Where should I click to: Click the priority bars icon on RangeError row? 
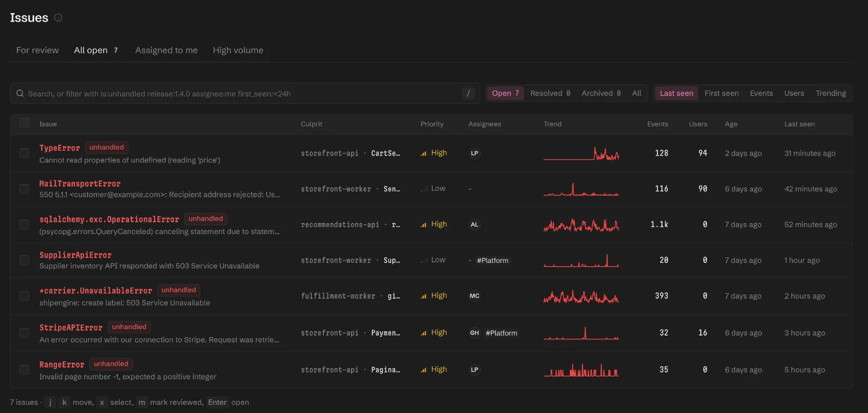coord(424,370)
